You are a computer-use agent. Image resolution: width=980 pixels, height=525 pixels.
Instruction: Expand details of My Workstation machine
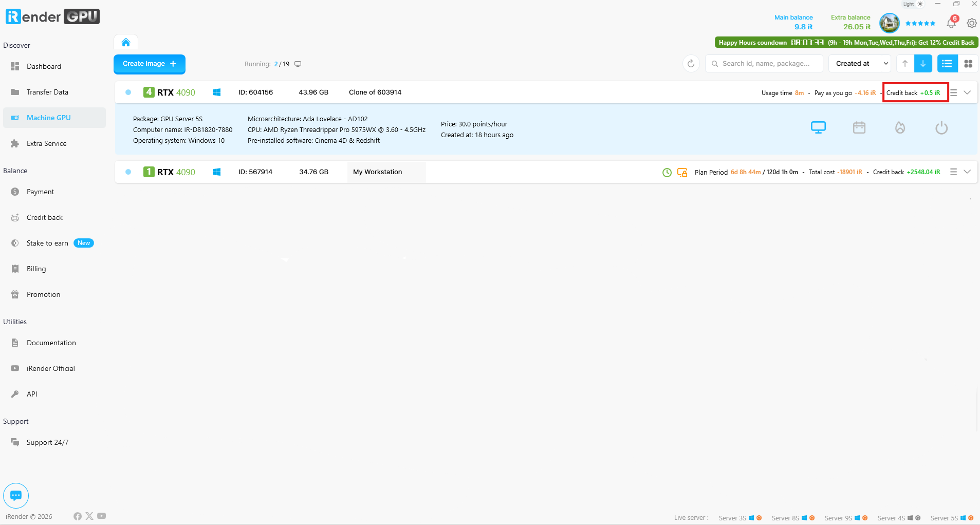[x=967, y=172]
